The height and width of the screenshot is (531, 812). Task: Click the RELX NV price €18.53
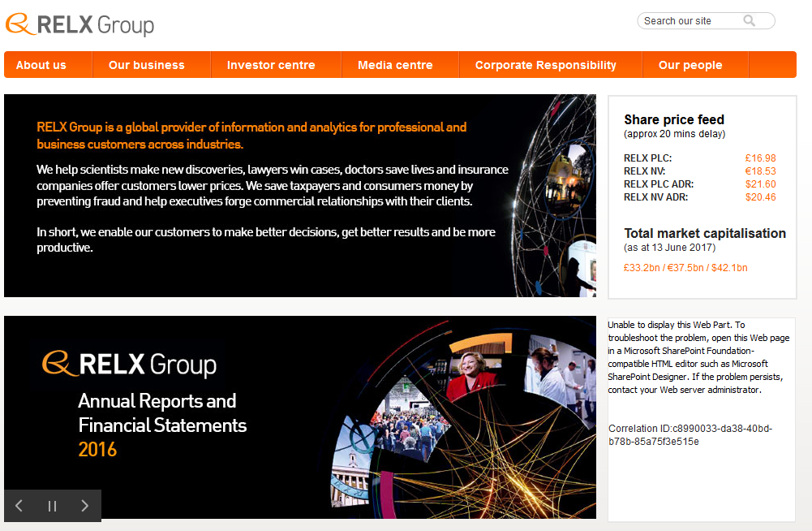760,171
